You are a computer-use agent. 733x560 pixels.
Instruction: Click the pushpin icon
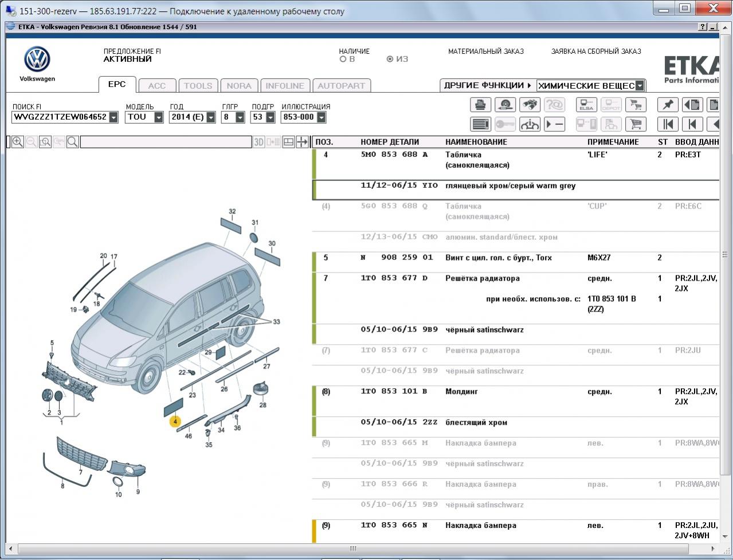668,105
